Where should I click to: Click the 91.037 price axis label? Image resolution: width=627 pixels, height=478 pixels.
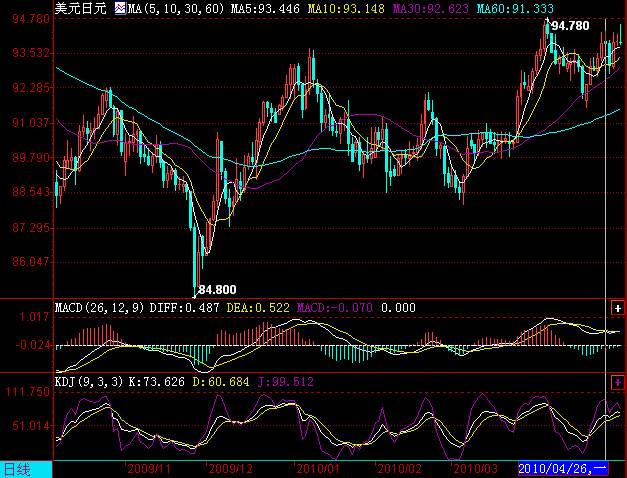(x=31, y=122)
